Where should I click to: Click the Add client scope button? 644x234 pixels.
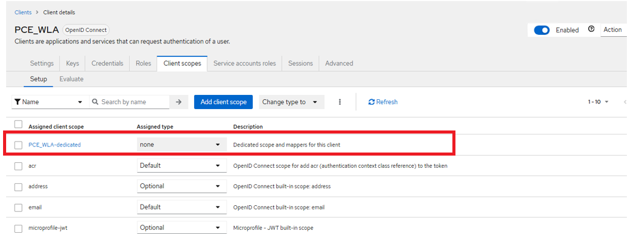(x=223, y=102)
